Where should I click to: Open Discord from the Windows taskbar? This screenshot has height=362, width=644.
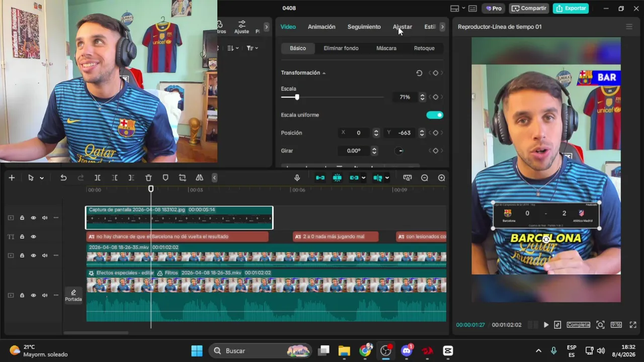point(407,350)
